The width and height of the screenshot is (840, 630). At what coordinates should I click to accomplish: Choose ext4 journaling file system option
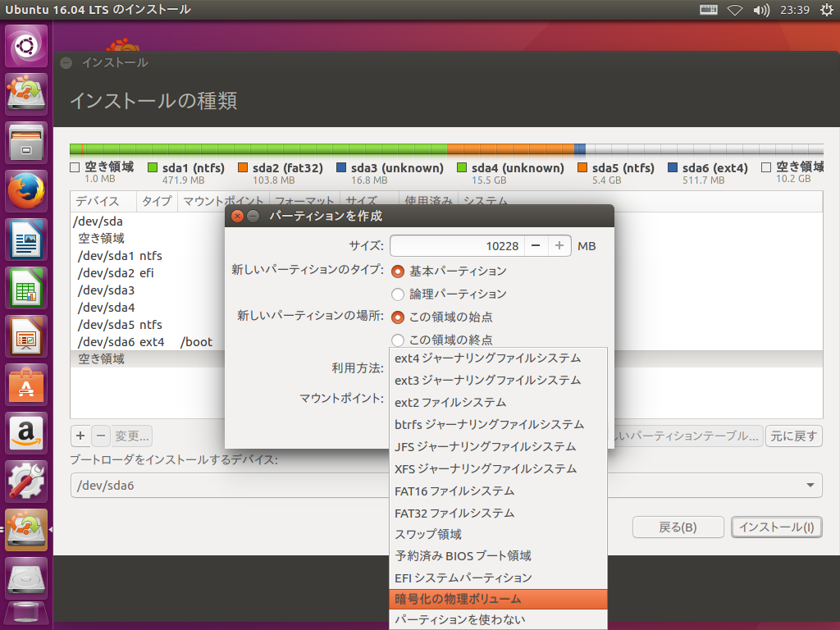(x=498, y=358)
